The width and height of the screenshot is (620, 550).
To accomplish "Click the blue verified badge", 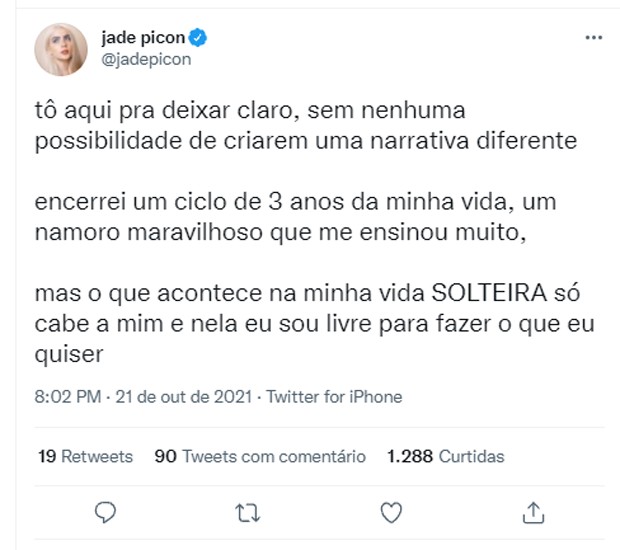I will 200,39.
